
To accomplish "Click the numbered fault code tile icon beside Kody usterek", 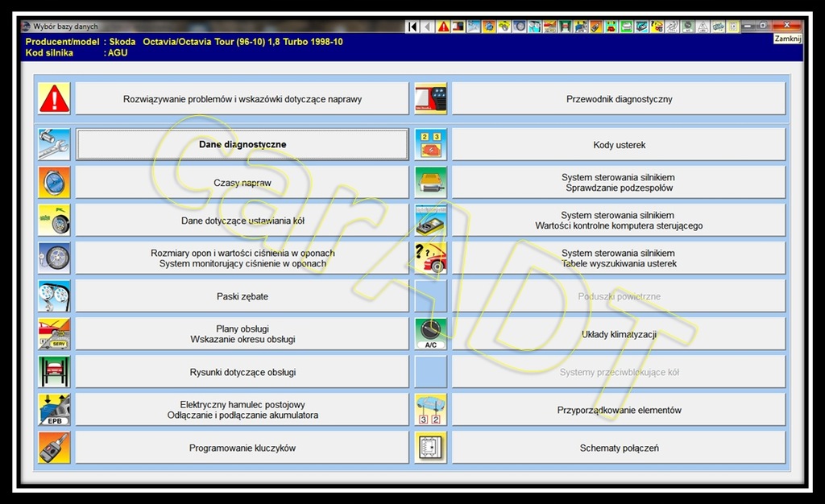I will coord(430,145).
